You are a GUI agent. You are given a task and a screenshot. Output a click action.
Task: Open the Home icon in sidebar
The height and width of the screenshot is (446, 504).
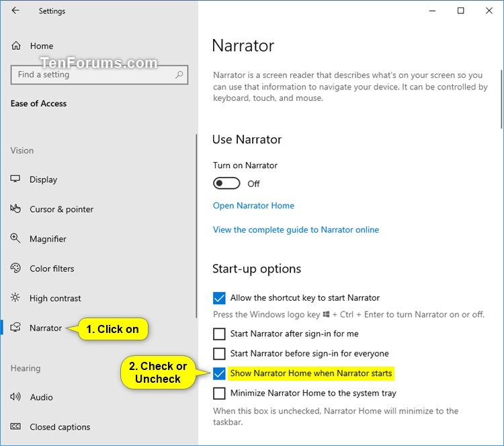point(16,46)
